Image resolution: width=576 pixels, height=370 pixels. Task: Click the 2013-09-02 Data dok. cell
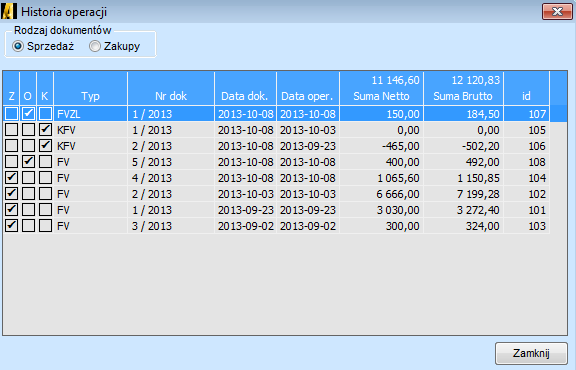[x=245, y=226]
